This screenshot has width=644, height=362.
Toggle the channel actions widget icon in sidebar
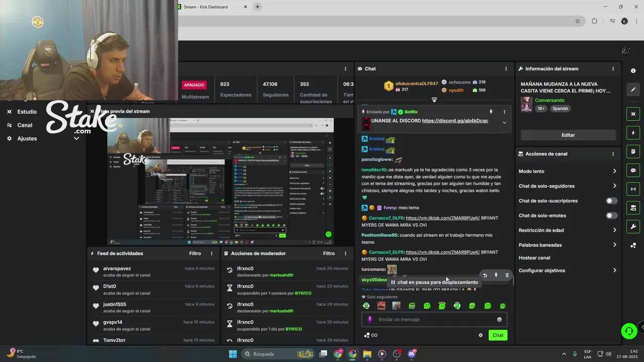(x=633, y=208)
